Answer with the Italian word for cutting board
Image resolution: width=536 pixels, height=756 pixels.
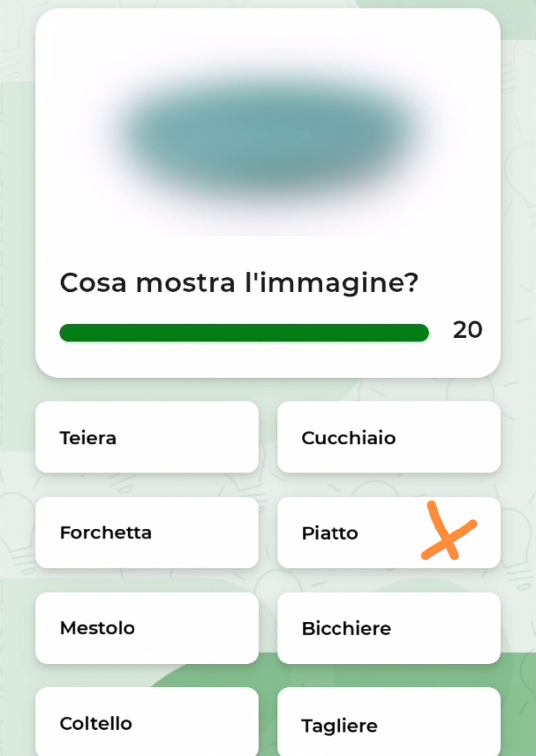(x=389, y=722)
